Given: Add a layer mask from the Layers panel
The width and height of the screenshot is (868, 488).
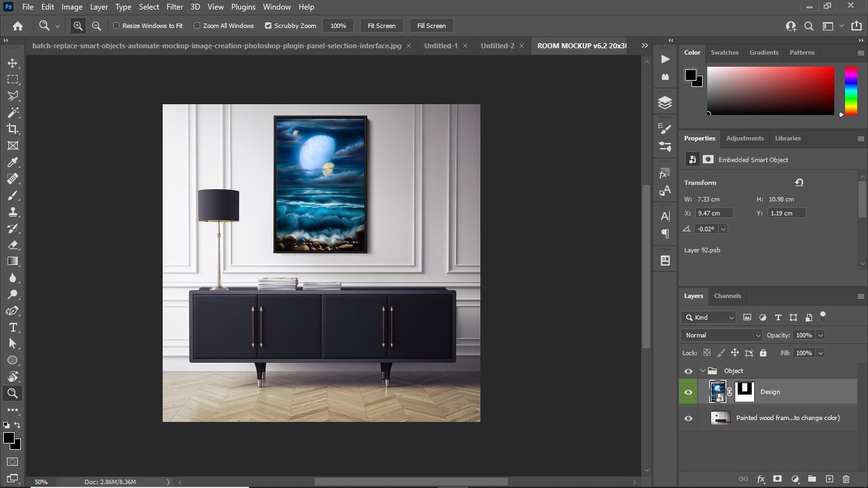Looking at the screenshot, I should pos(778,479).
